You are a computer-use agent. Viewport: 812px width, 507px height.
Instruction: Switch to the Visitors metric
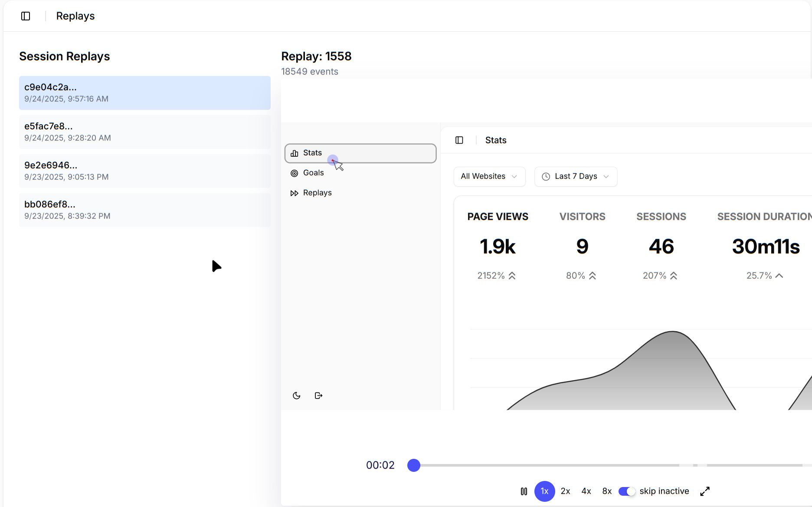(582, 245)
